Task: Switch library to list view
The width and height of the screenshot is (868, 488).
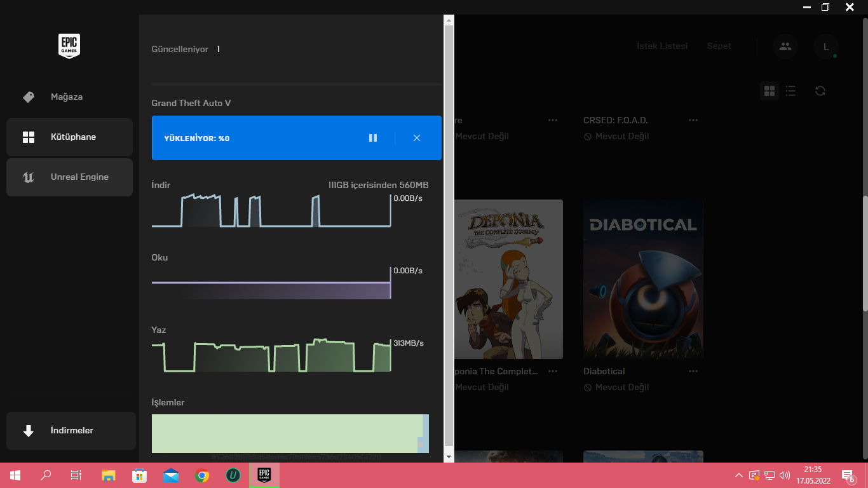Action: pos(790,91)
